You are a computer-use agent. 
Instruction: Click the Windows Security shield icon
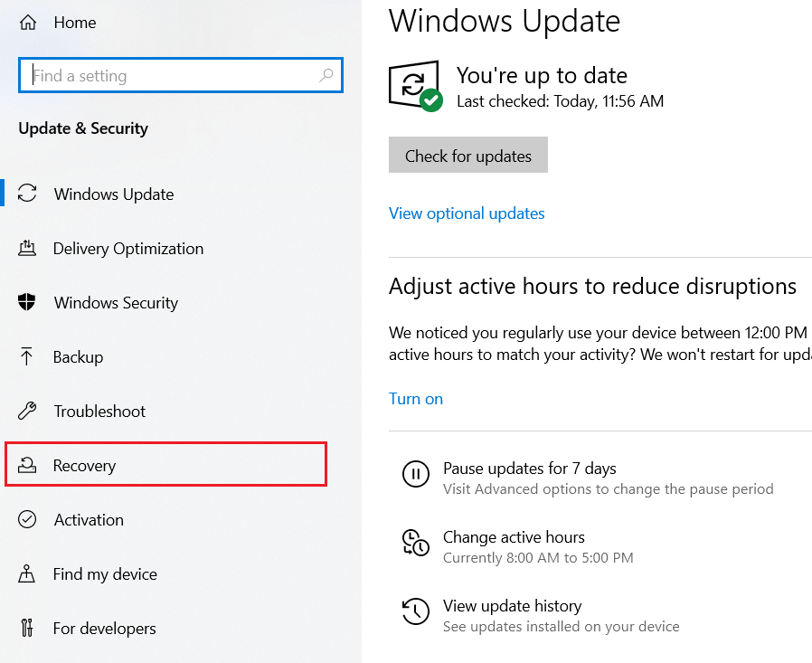(x=27, y=302)
